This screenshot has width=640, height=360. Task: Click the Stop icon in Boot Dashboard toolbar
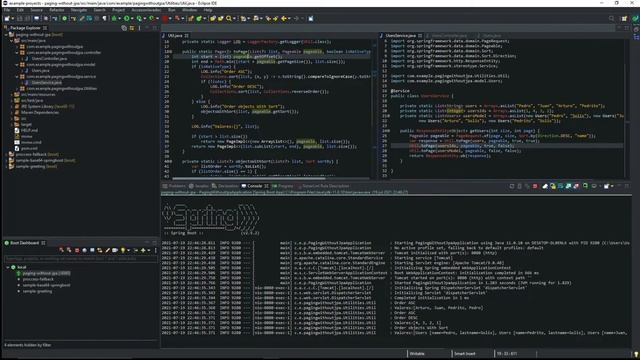pyautogui.click(x=77, y=250)
